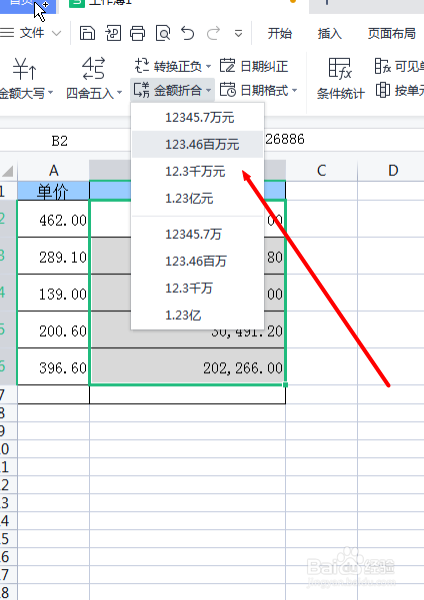This screenshot has width=424, height=600.
Task: Click the Print icon
Action: tap(137, 33)
